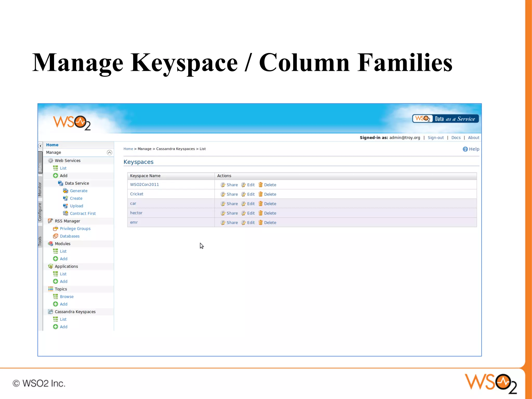532x399 pixels.
Task: Click the Share icon in the Cricket row
Action: coord(223,194)
